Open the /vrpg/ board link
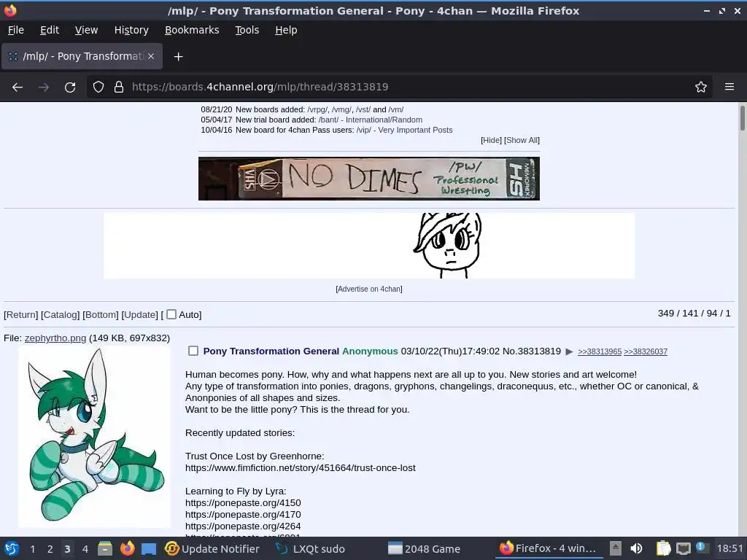Screen dimensions: 747x560 click(317, 109)
